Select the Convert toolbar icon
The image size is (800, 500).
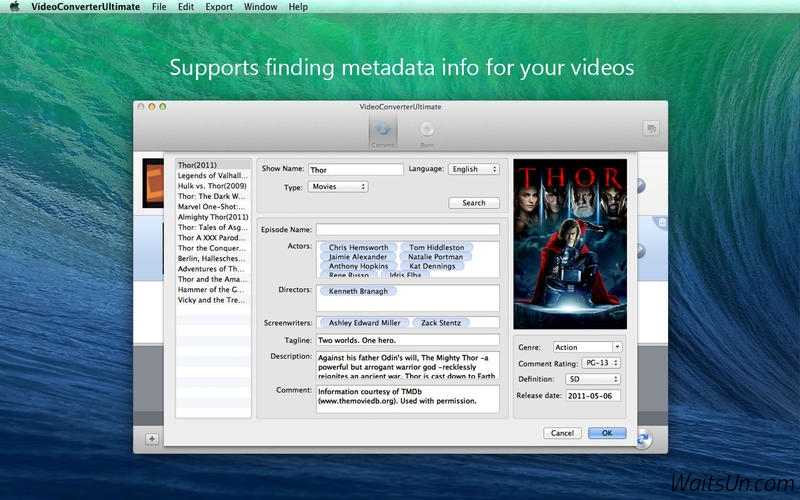383,132
